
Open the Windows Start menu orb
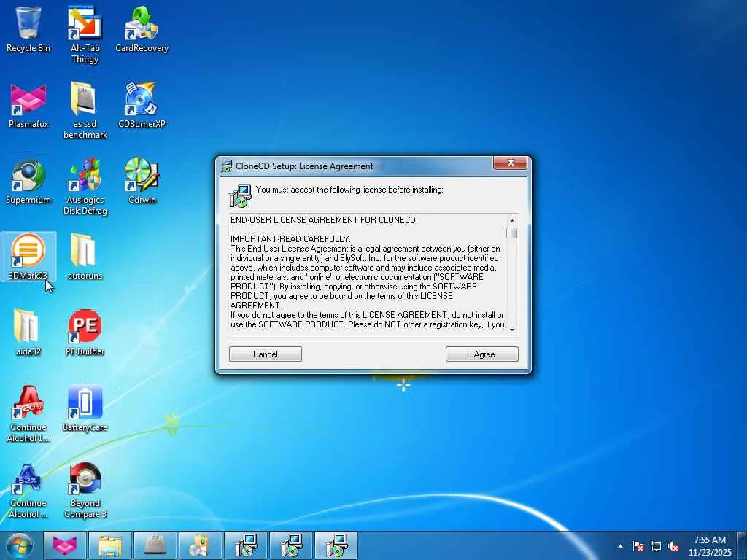point(20,545)
